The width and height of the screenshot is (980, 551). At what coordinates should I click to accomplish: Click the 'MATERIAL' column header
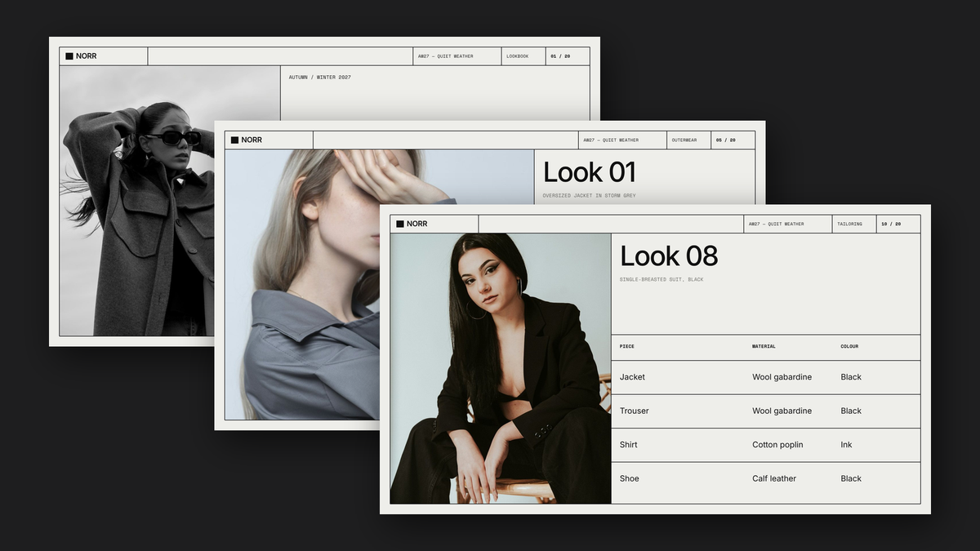pyautogui.click(x=764, y=347)
